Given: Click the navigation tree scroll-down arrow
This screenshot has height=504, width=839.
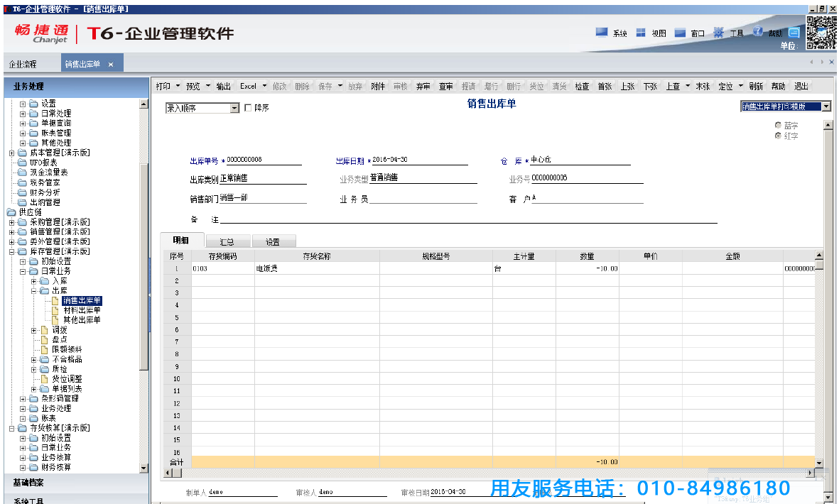Looking at the screenshot, I should point(144,468).
